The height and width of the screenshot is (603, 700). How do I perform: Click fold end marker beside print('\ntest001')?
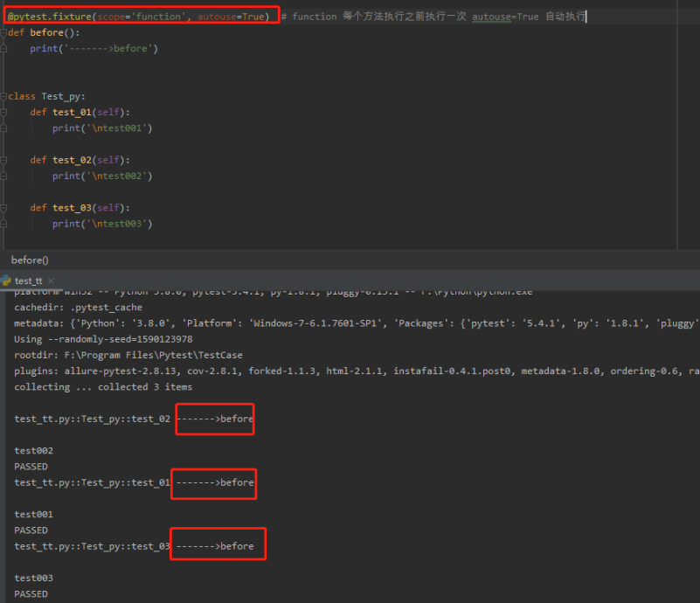pos(3,128)
